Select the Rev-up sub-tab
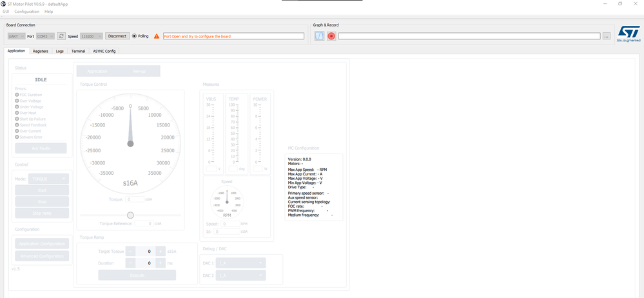 coord(139,71)
